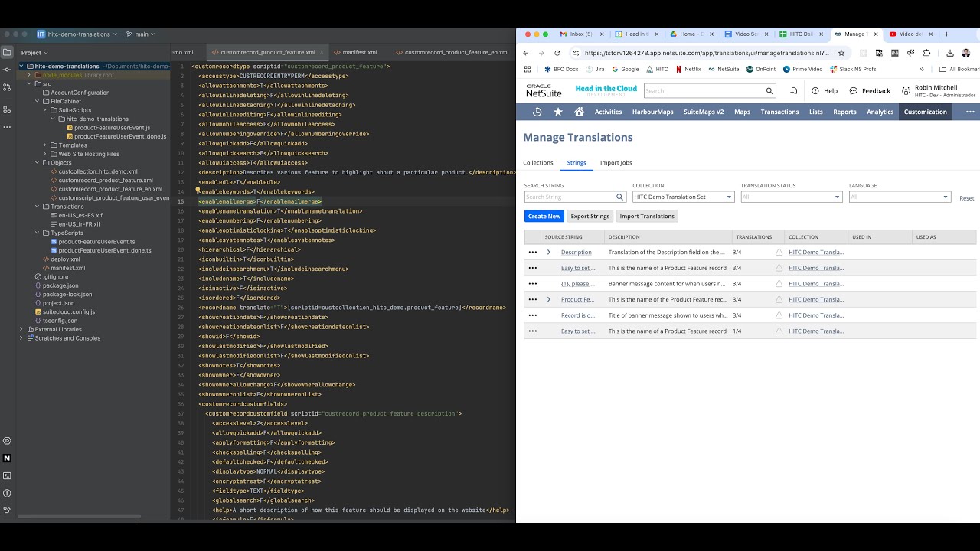Screen dimensions: 980x551
Task: Click Export Strings button
Action: (590, 217)
